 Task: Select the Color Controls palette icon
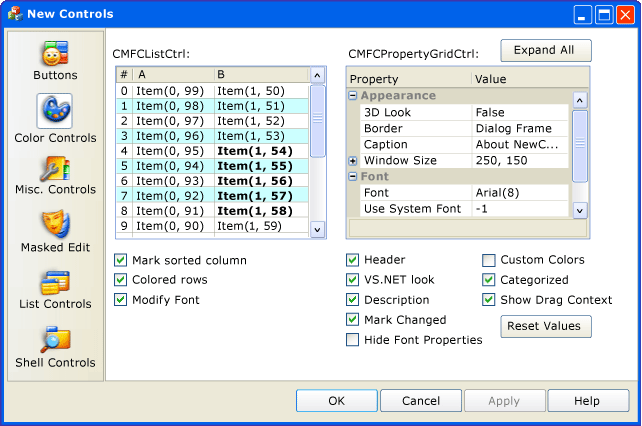54,111
